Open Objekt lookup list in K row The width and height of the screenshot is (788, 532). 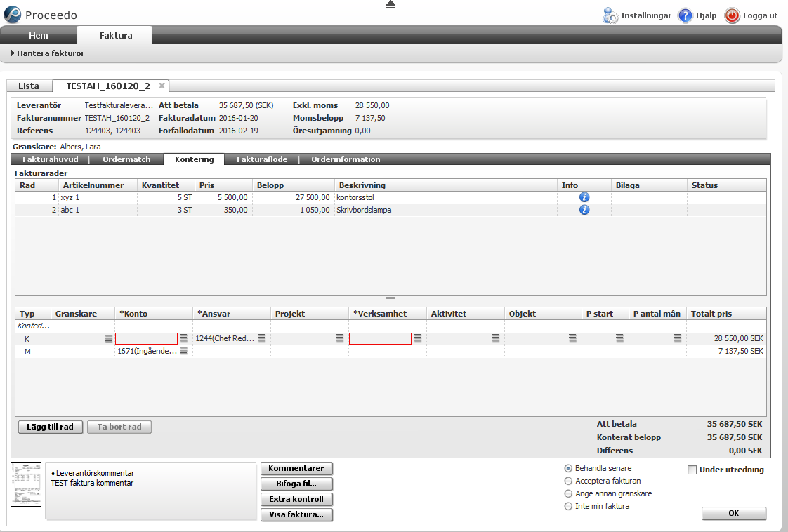[572, 338]
